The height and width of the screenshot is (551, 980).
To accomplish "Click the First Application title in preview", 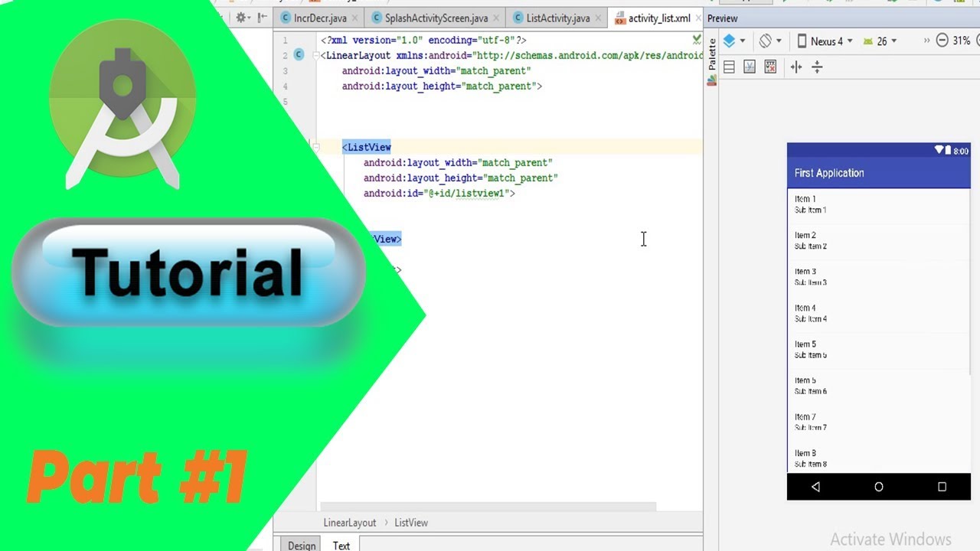I will tap(829, 173).
